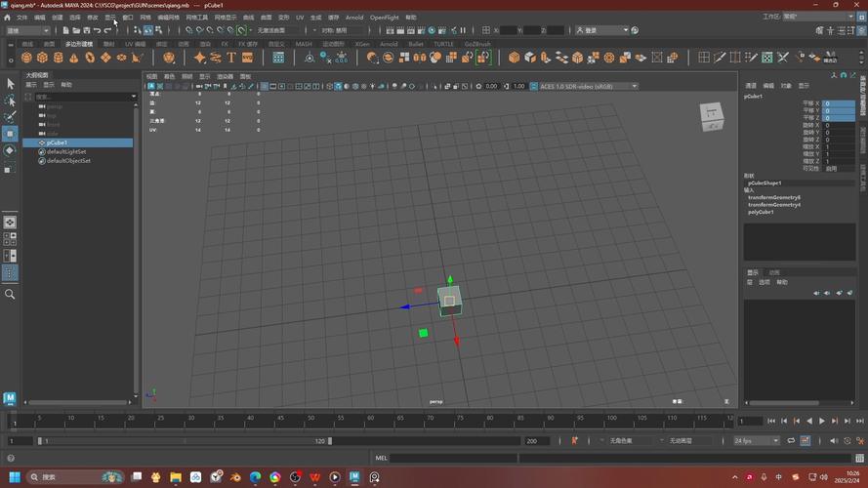The height and width of the screenshot is (488, 868).
Task: Open search tool at bottom of toolbox
Action: (x=10, y=294)
